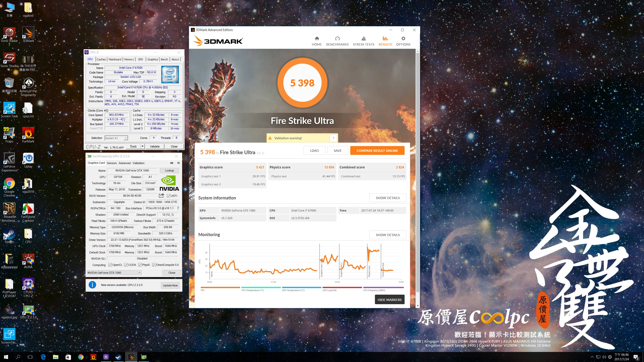Open the Tools dropdown arrow in CPU-Z
Image resolution: width=644 pixels, height=362 pixels.
[x=142, y=146]
